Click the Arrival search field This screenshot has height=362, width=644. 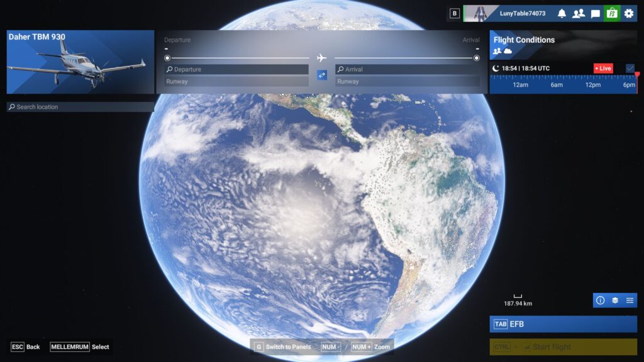(x=408, y=69)
